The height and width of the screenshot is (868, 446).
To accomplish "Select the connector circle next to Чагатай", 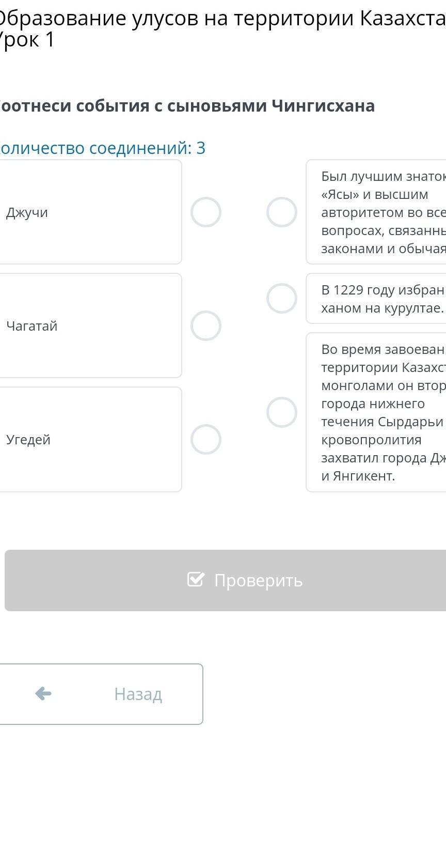I will [206, 326].
